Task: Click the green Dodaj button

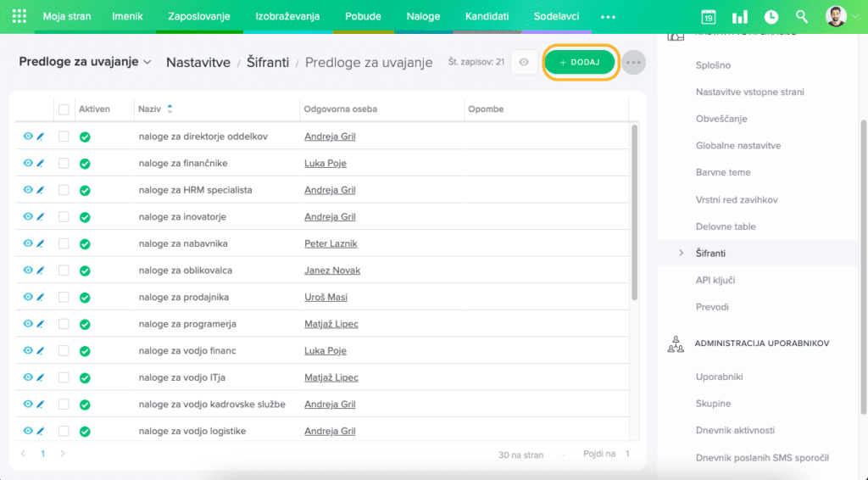Action: (x=580, y=62)
